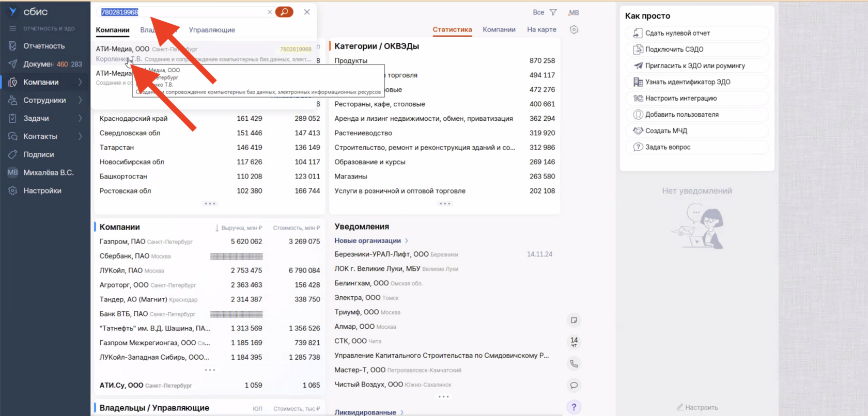Open the gear settings icon beside На карте
The image size is (868, 416).
(574, 30)
